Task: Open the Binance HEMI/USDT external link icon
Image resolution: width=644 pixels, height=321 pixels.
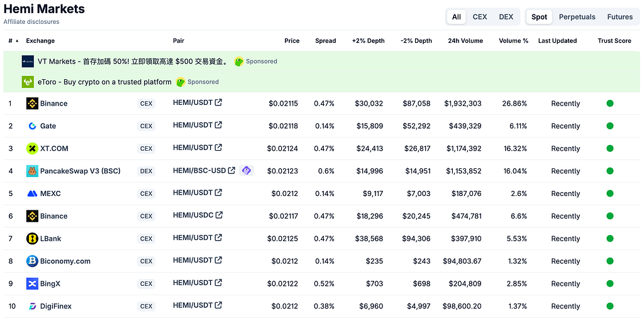Action: [218, 102]
